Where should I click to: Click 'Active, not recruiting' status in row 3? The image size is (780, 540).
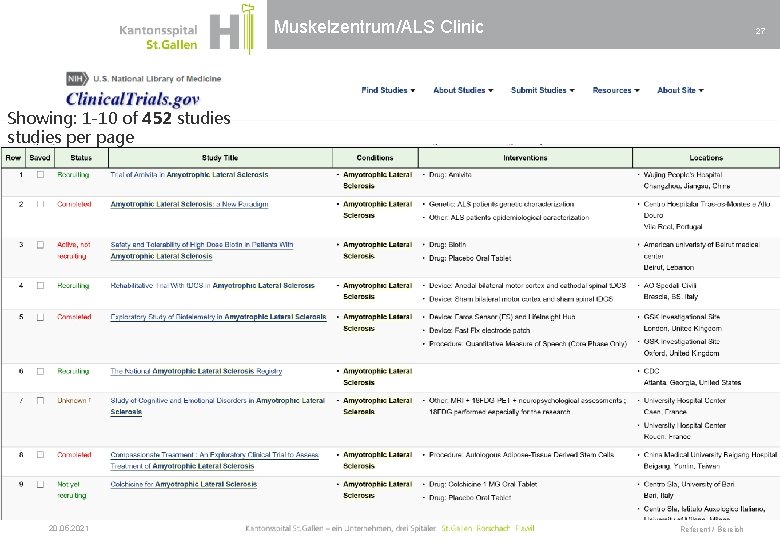coord(74,250)
